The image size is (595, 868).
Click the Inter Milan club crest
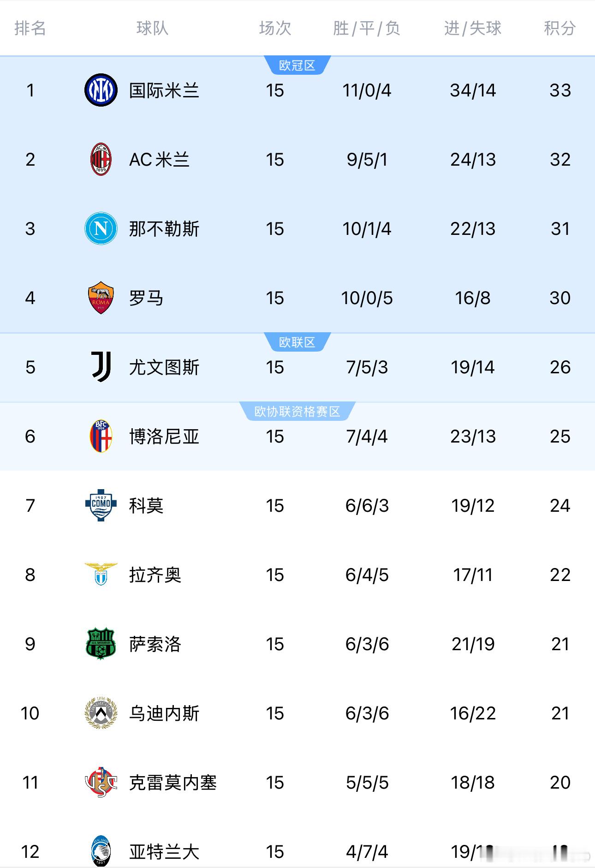101,90
